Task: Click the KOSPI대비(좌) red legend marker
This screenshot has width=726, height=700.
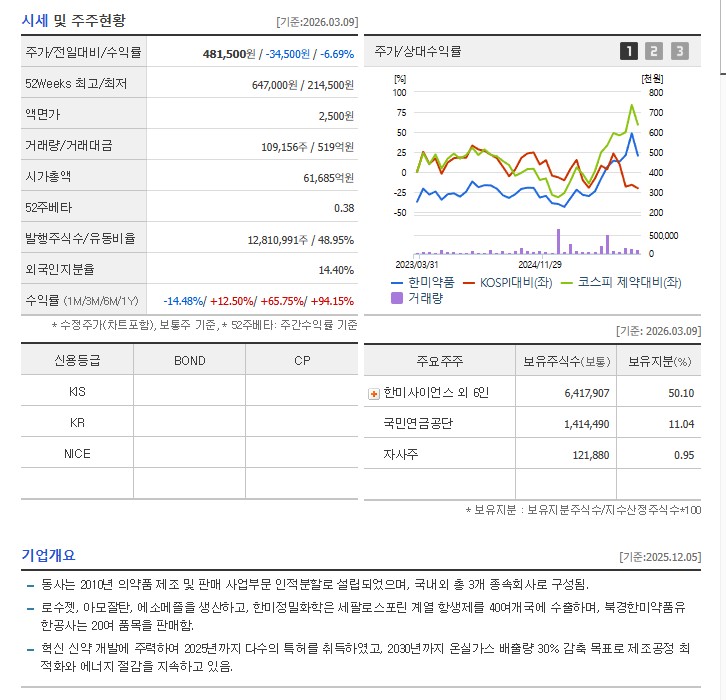Action: (469, 282)
